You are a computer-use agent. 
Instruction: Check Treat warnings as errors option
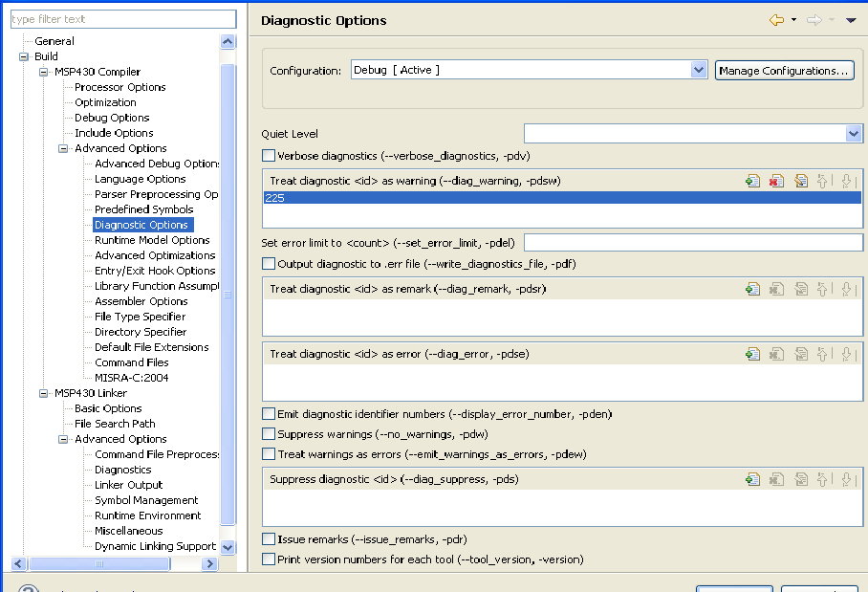[x=269, y=454]
